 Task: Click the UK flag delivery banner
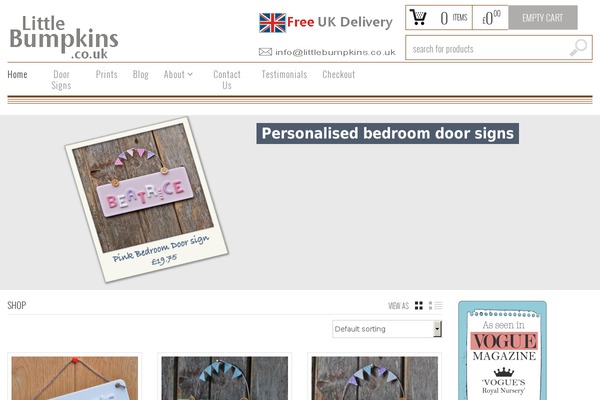[x=326, y=23]
